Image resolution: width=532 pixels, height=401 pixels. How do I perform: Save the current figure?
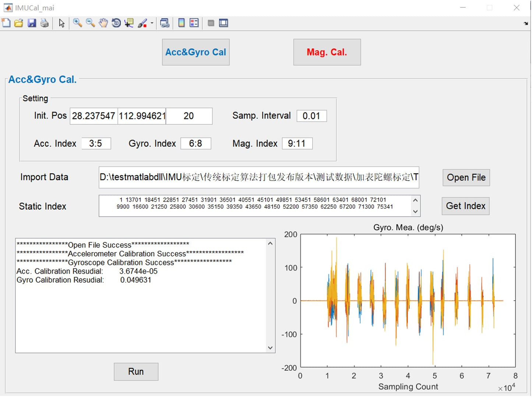[32, 23]
